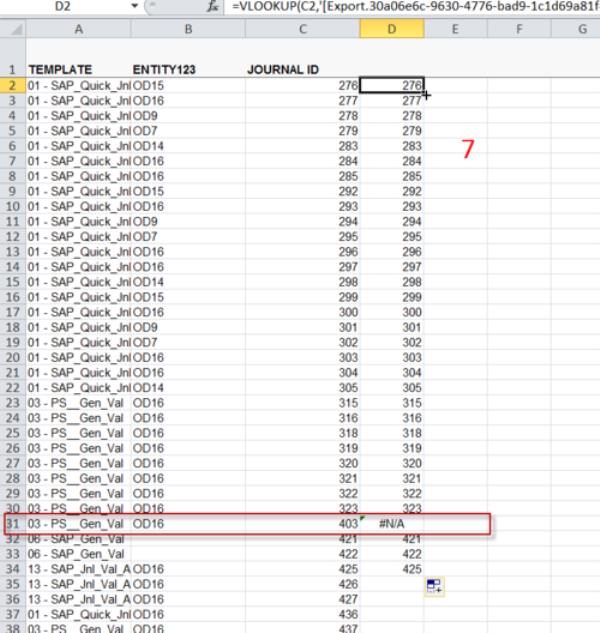The height and width of the screenshot is (633, 600).
Task: Click template cell in row 23
Action: pos(78,402)
